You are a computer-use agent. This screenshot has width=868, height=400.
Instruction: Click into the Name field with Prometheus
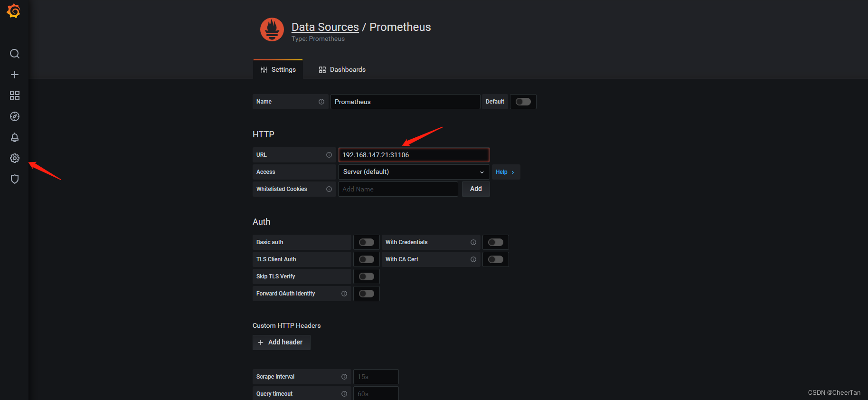click(405, 102)
